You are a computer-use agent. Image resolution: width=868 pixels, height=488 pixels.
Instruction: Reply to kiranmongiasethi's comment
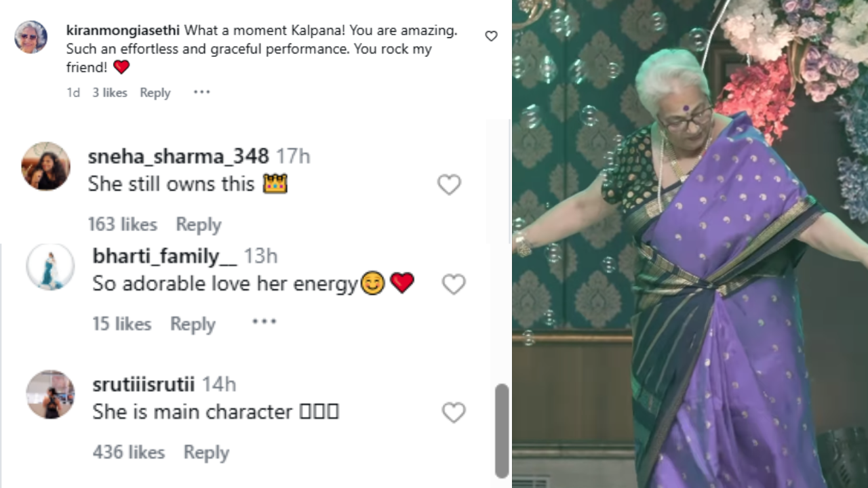click(x=155, y=93)
